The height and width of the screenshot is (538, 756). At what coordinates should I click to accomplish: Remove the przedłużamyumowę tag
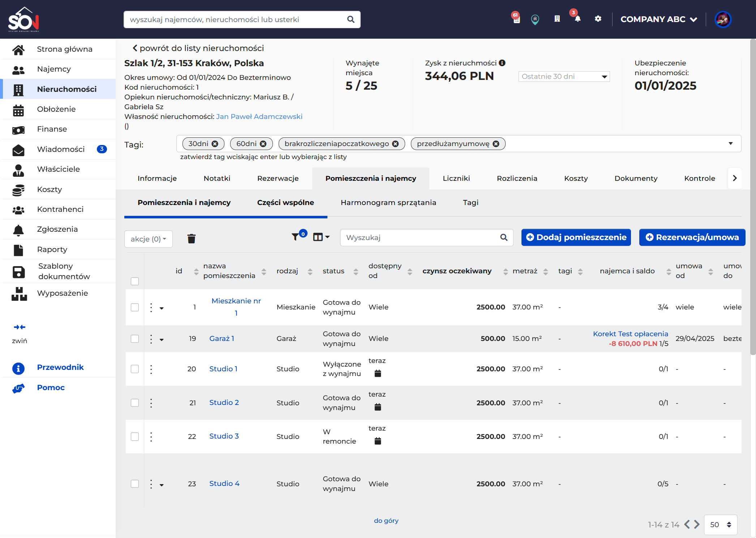496,144
